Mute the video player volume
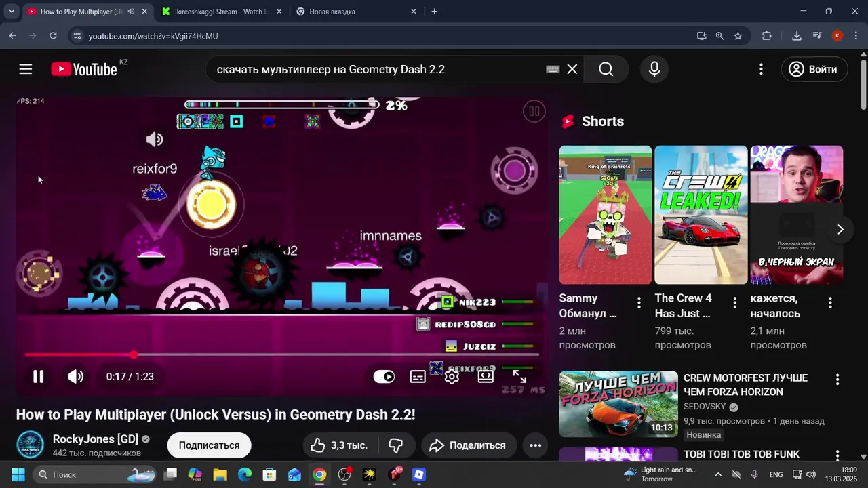This screenshot has height=488, width=868. click(x=75, y=376)
